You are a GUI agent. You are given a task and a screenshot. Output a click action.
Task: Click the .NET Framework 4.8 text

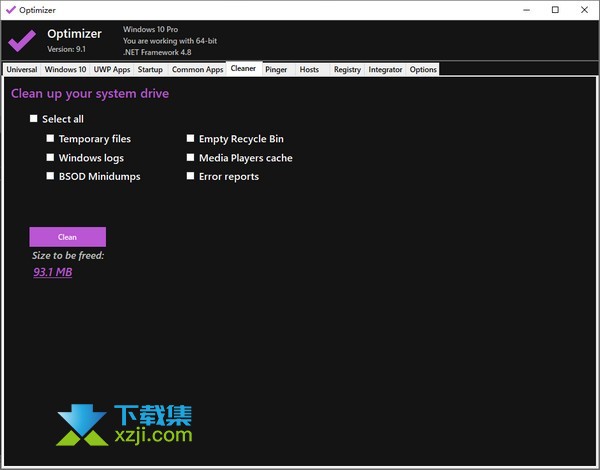pos(157,52)
